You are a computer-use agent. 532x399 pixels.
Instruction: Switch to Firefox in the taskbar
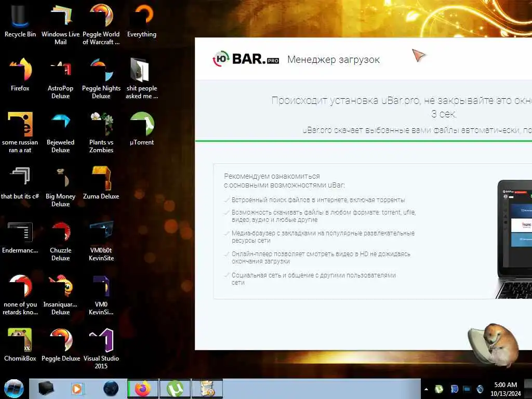[142, 389]
